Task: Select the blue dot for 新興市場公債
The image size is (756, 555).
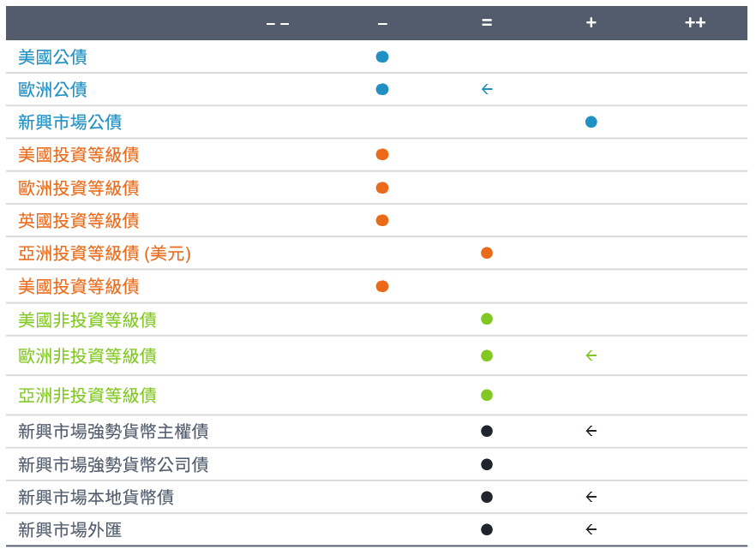Action: coord(591,122)
